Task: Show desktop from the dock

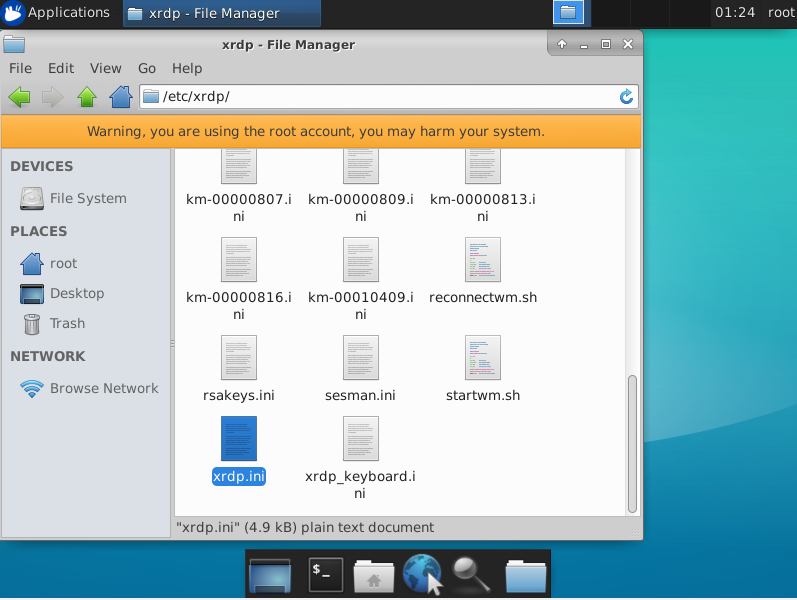Action: tap(270, 575)
